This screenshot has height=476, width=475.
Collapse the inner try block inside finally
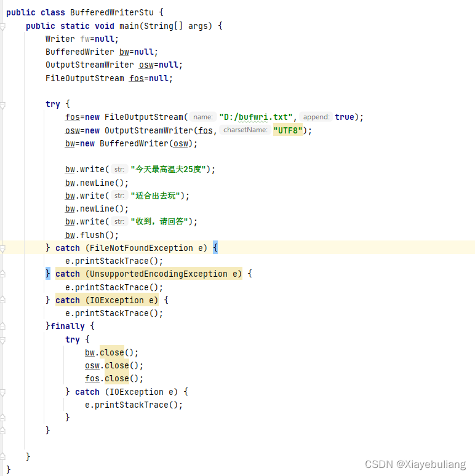[2, 340]
